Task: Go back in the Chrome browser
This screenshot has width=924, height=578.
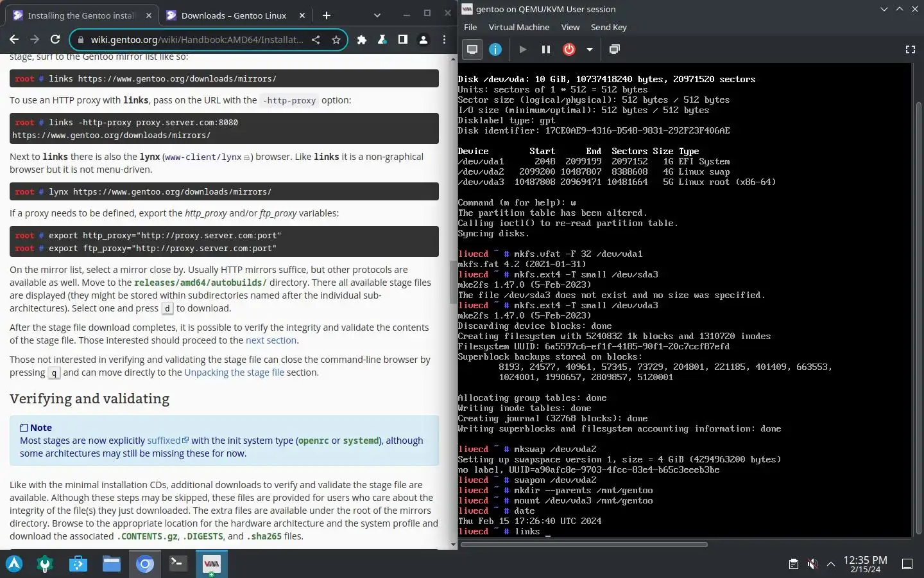Action: tap(14, 40)
